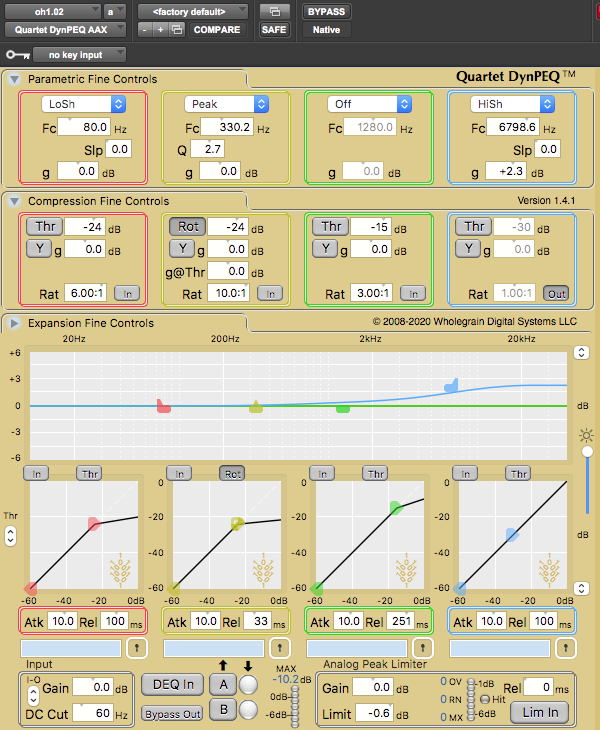The image size is (600, 730).
Task: Click the LoSh Fc 80.0 Hz field
Action: 84,127
